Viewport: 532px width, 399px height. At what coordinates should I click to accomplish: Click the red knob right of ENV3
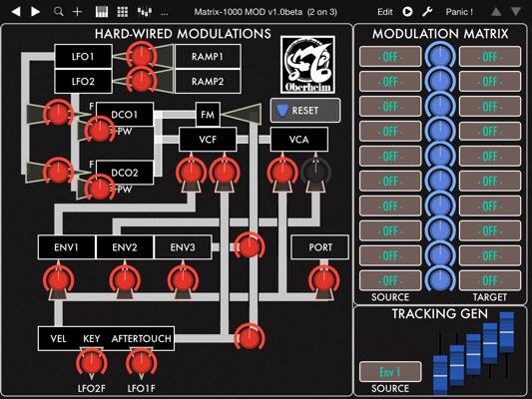tap(250, 246)
